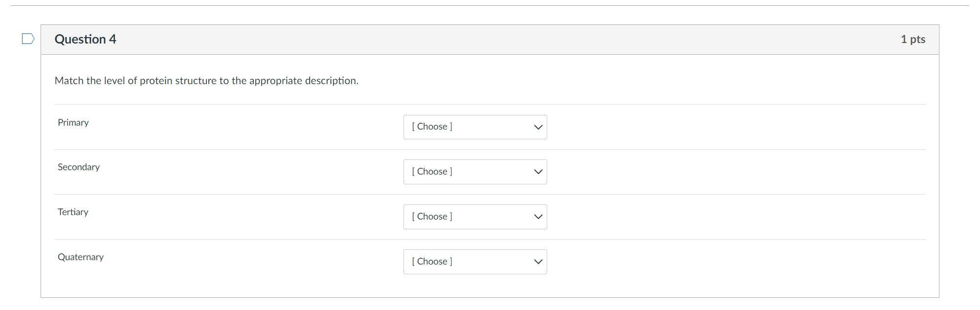Click the 1 pts score label
This screenshot has height=310, width=980.
coord(913,39)
